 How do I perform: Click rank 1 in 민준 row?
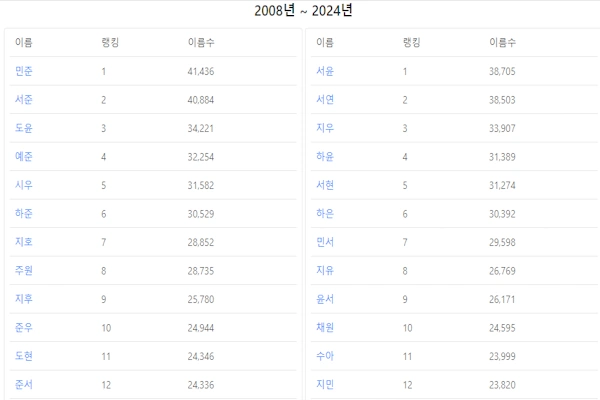[104, 72]
